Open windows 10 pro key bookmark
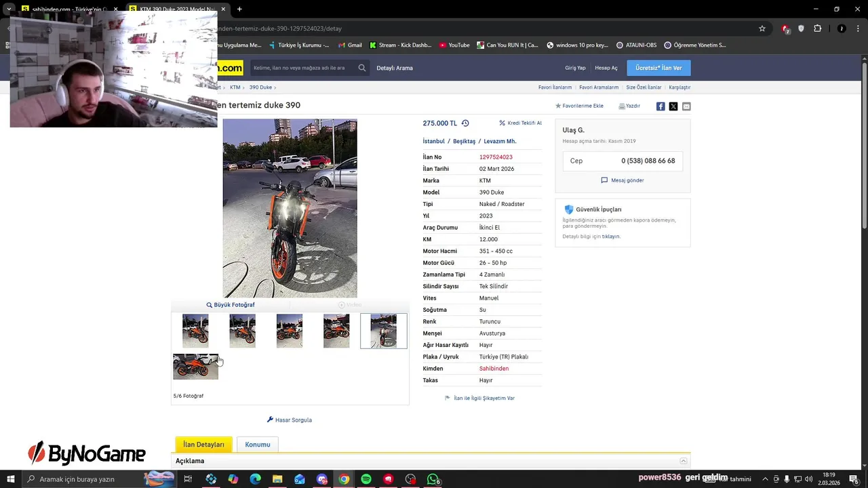 click(x=577, y=45)
